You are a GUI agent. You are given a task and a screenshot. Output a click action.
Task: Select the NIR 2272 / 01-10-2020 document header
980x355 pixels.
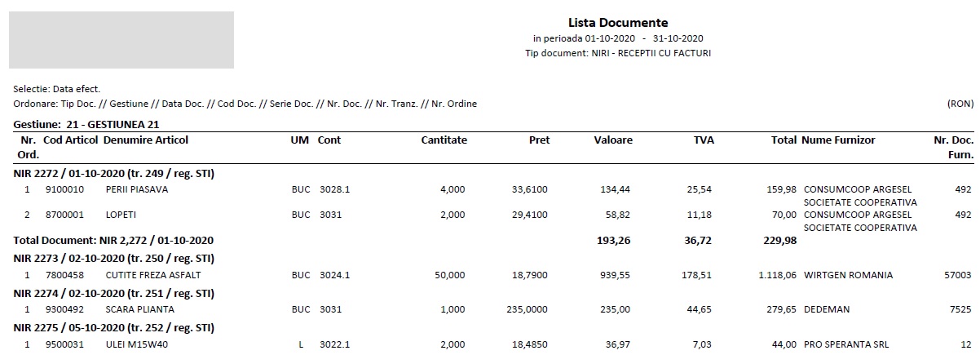click(x=114, y=173)
